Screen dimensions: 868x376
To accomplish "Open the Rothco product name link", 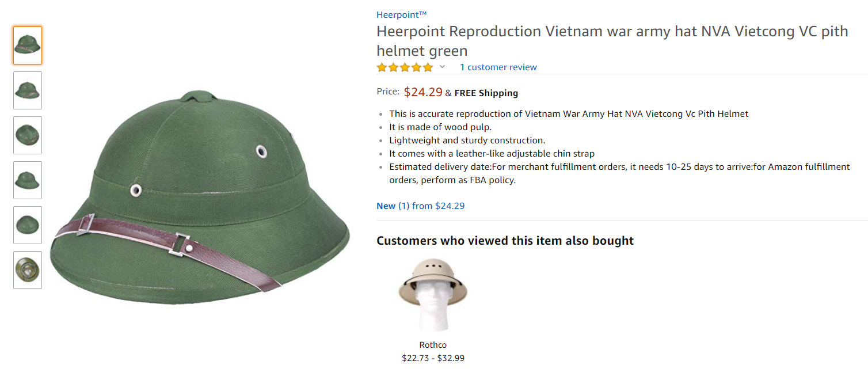I will coord(433,345).
